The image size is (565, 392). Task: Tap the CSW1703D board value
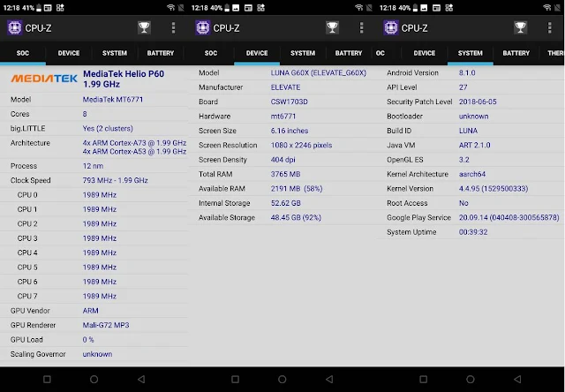[x=290, y=102]
